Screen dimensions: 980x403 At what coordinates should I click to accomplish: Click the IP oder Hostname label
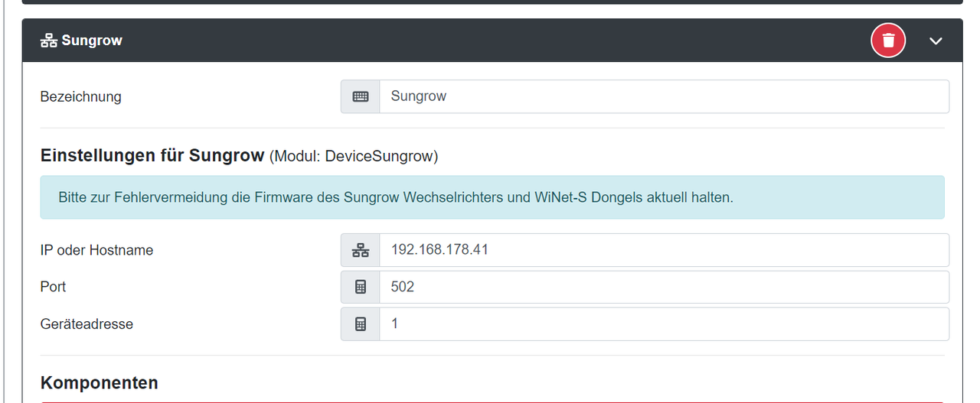click(x=96, y=250)
